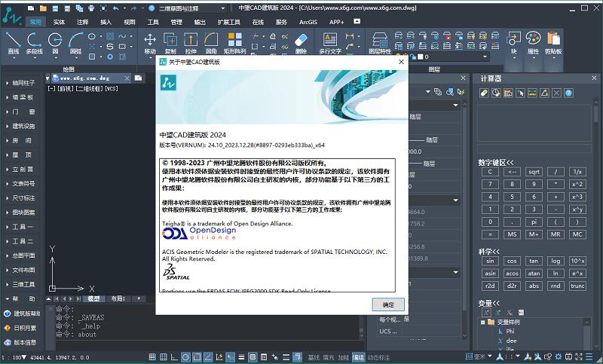The height and width of the screenshot is (364, 603).
Task: Click the MS memory store calculator button
Action: [512, 234]
